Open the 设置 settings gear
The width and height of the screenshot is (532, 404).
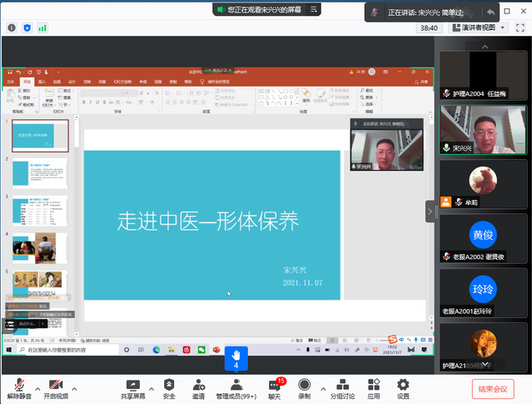coord(403,387)
